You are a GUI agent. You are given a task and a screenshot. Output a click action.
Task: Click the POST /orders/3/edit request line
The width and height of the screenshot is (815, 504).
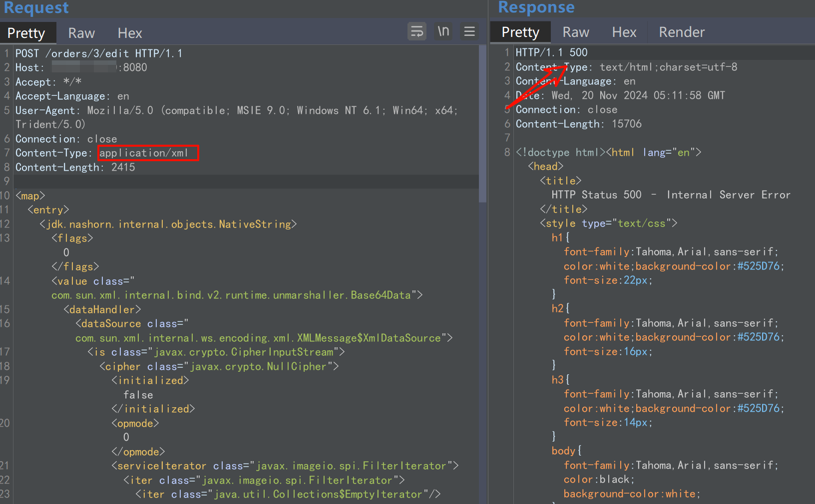coord(99,53)
